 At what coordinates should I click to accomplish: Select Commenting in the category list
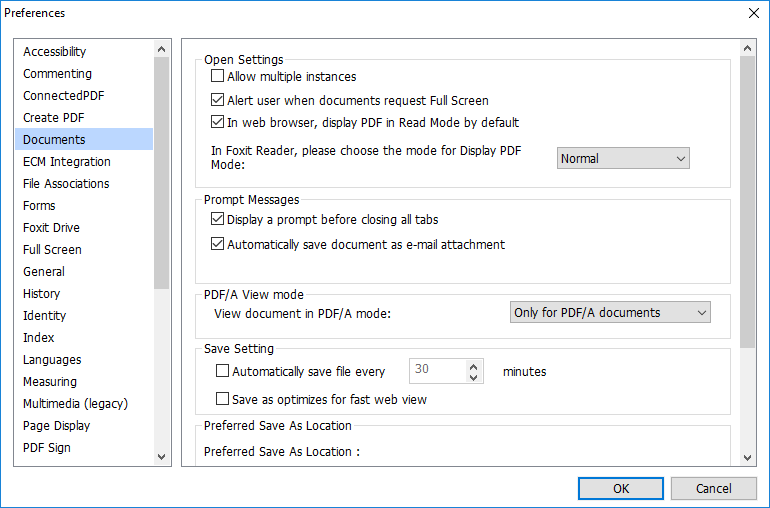tap(57, 74)
